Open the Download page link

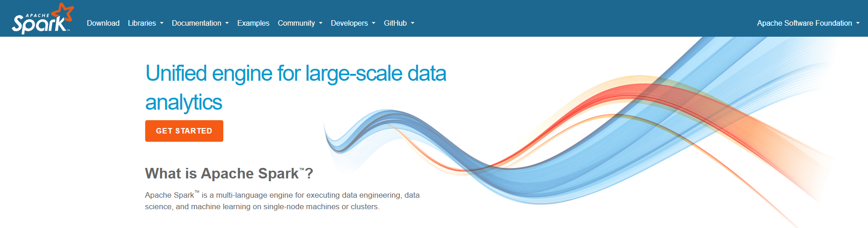tap(103, 23)
